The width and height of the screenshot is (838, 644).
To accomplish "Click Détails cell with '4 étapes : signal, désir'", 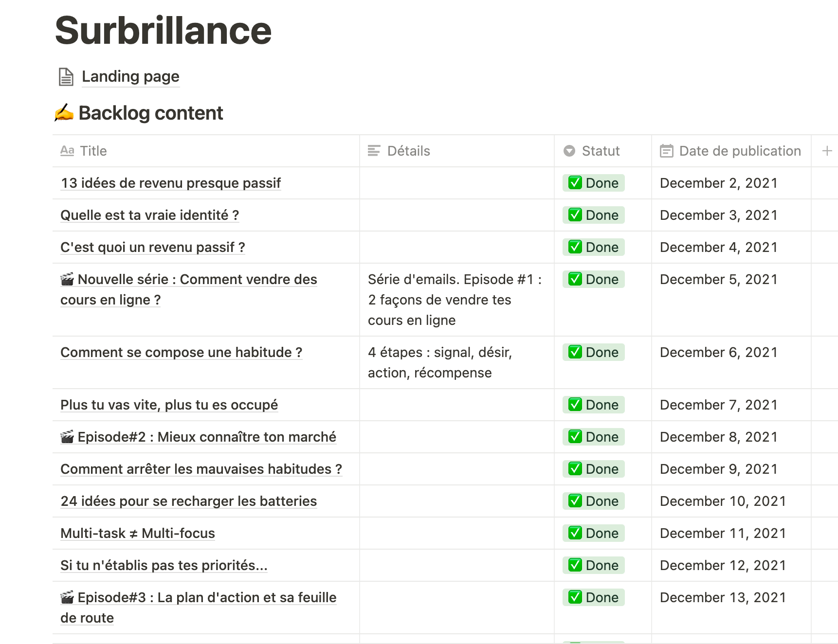I will tap(439, 362).
